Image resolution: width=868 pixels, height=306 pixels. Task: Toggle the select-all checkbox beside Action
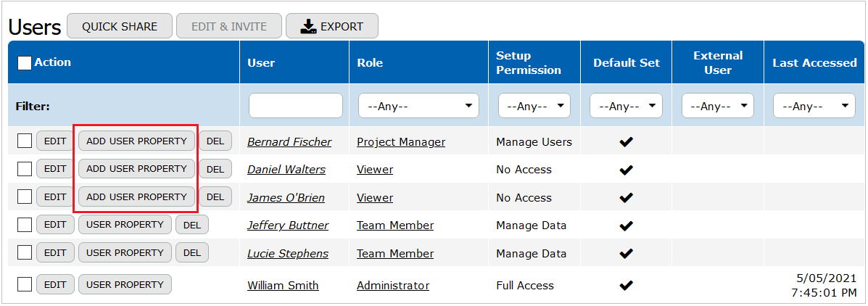pos(25,63)
